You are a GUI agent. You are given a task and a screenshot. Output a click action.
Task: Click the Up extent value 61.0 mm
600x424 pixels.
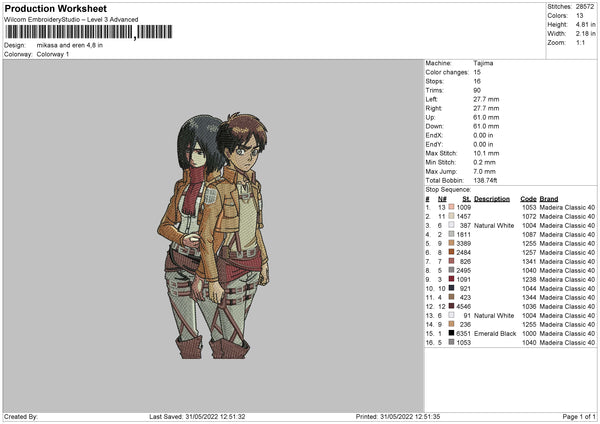(486, 117)
